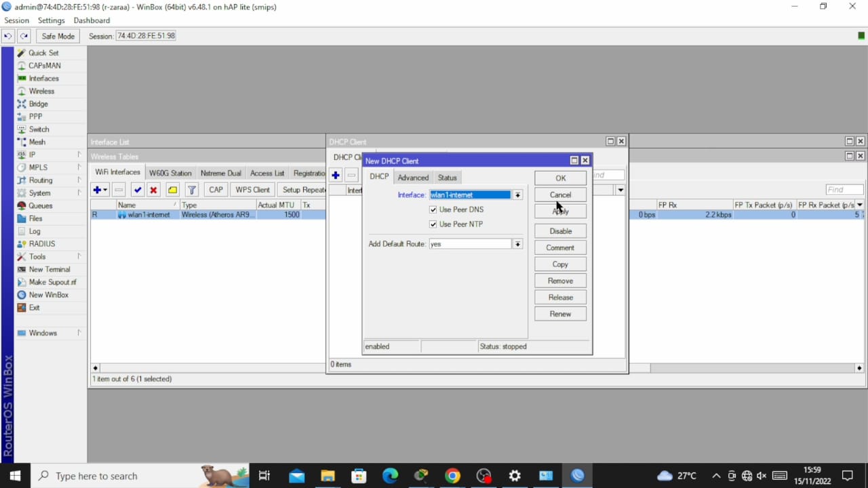
Task: Open Add Default Route dropdown
Action: point(517,244)
